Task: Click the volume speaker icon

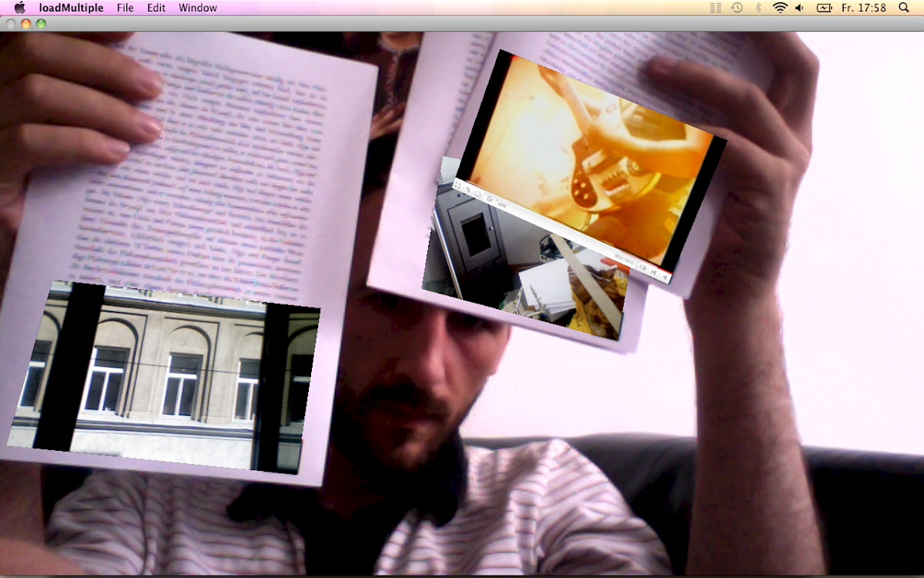Action: tap(799, 8)
